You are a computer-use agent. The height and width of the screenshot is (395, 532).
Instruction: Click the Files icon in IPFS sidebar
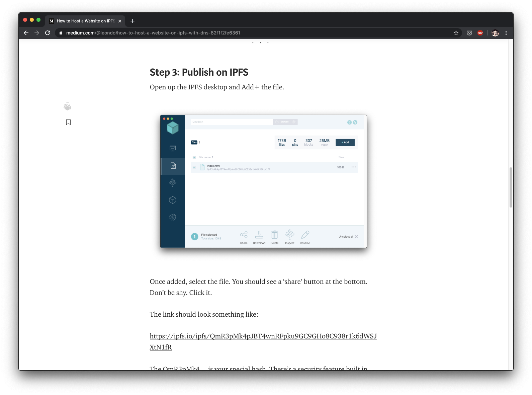tap(173, 166)
